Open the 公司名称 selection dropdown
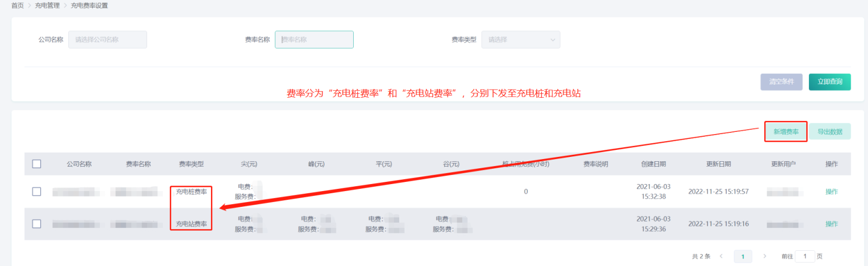The height and width of the screenshot is (266, 868). [107, 40]
